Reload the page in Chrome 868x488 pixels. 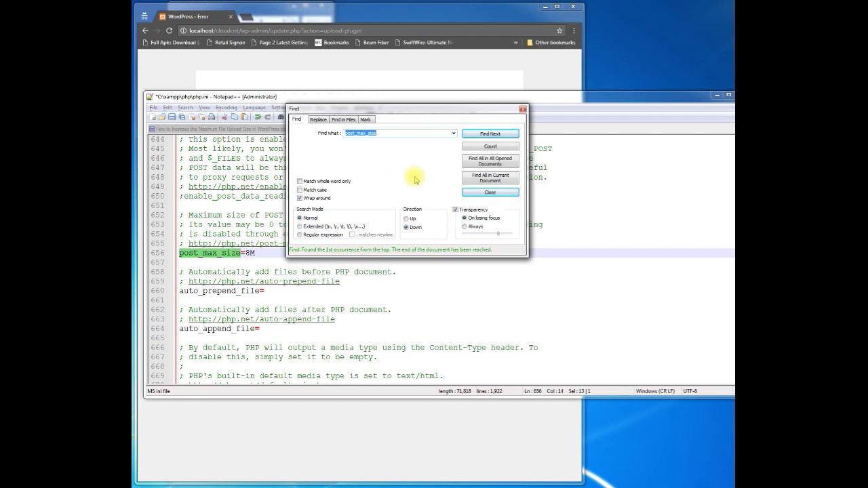coord(170,30)
